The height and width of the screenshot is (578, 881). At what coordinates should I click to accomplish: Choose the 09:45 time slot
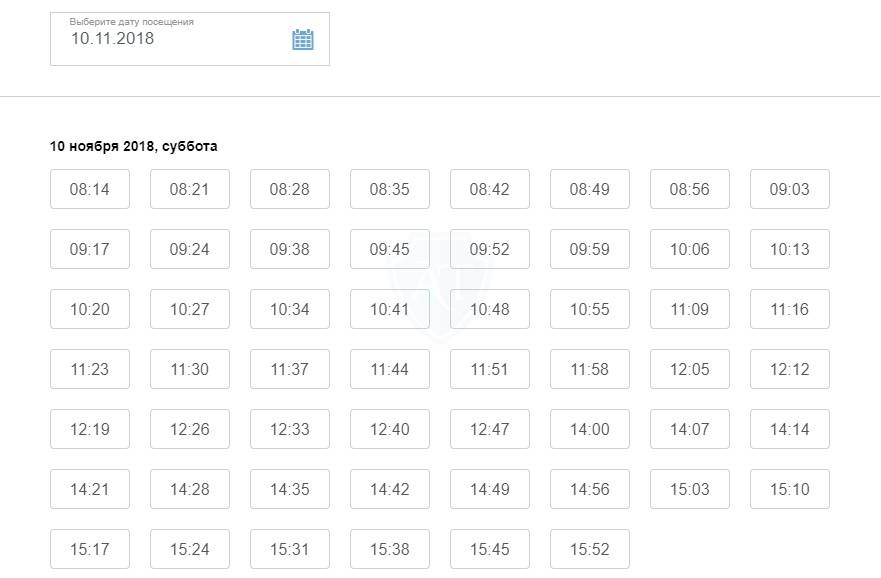click(390, 249)
